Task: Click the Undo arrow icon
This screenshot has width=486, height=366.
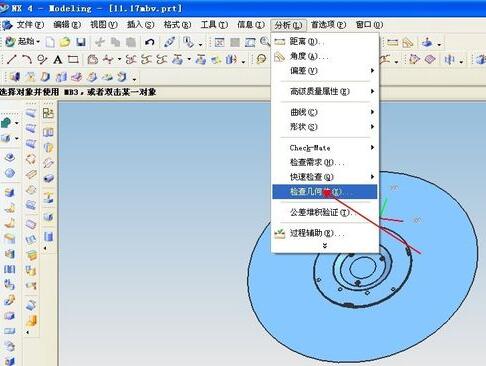Action: (x=150, y=42)
